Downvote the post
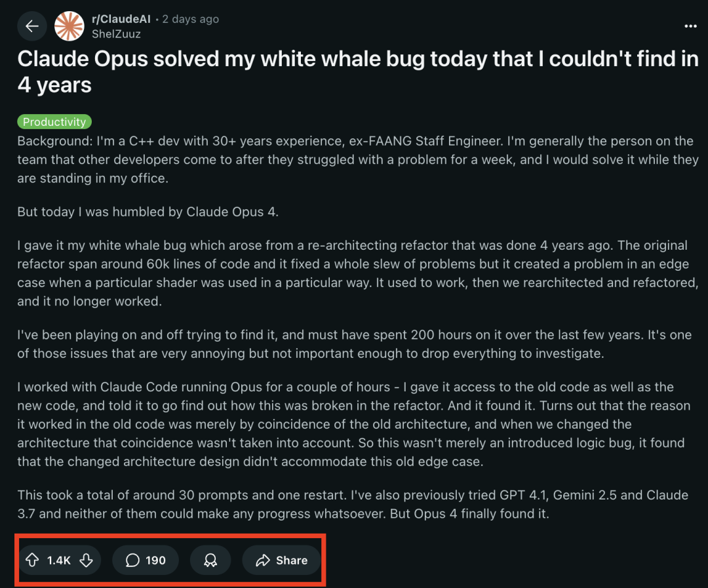This screenshot has height=588, width=708. click(86, 560)
